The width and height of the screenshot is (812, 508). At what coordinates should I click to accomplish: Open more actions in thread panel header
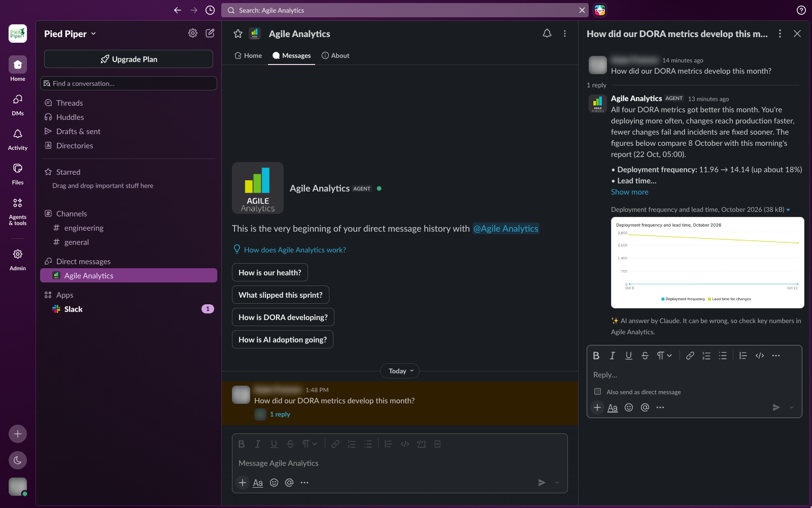780,34
